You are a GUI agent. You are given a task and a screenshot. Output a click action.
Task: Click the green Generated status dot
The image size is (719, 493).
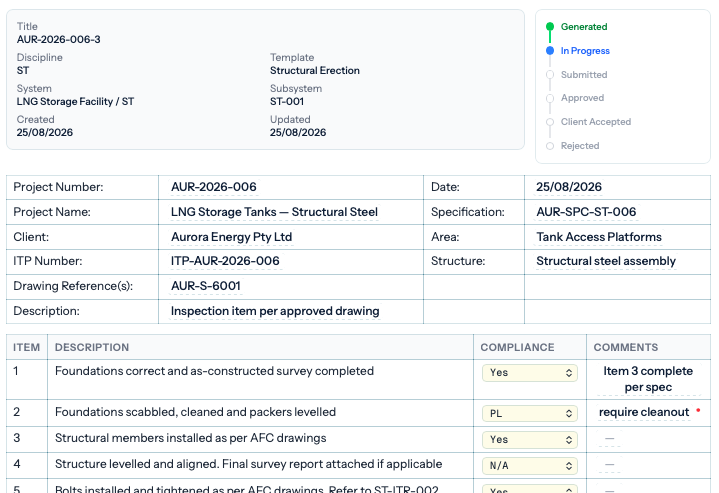pyautogui.click(x=550, y=26)
